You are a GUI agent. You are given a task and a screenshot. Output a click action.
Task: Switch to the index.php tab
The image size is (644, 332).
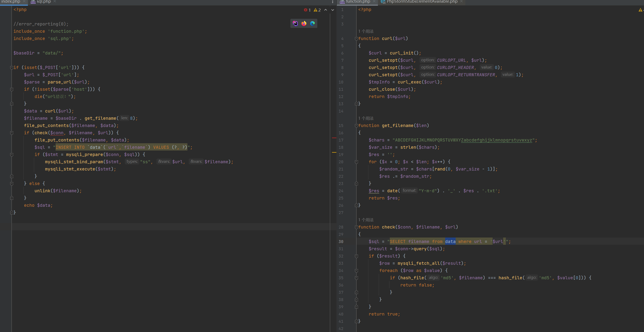11,2
